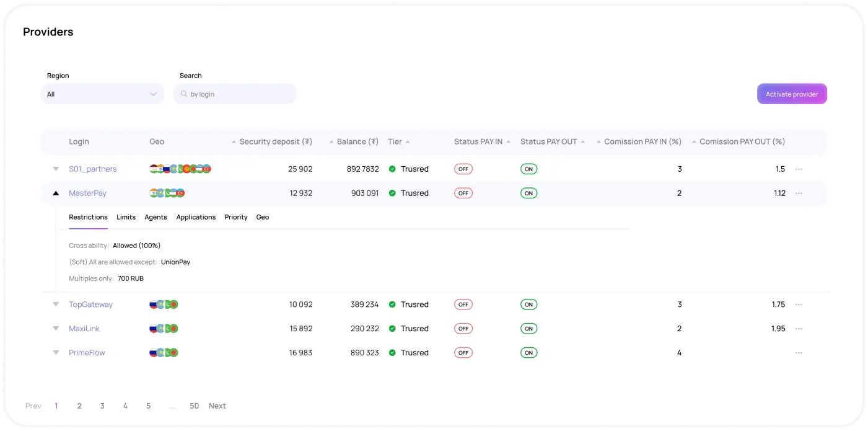Open three-dot menu for S01_partners row
This screenshot has height=431, width=868.
799,169
